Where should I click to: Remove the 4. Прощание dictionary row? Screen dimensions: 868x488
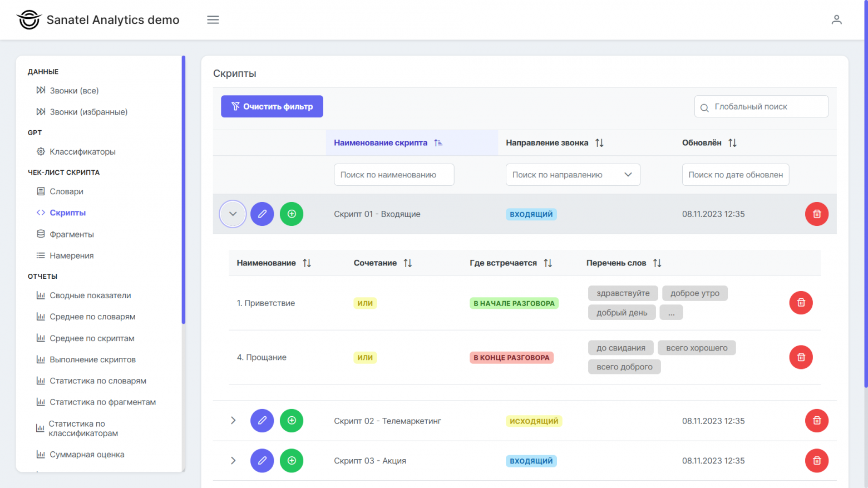(801, 357)
